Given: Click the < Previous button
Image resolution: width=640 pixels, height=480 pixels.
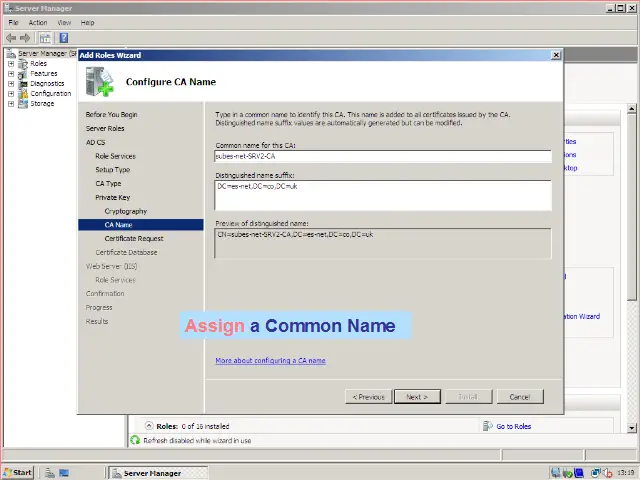Looking at the screenshot, I should (369, 397).
